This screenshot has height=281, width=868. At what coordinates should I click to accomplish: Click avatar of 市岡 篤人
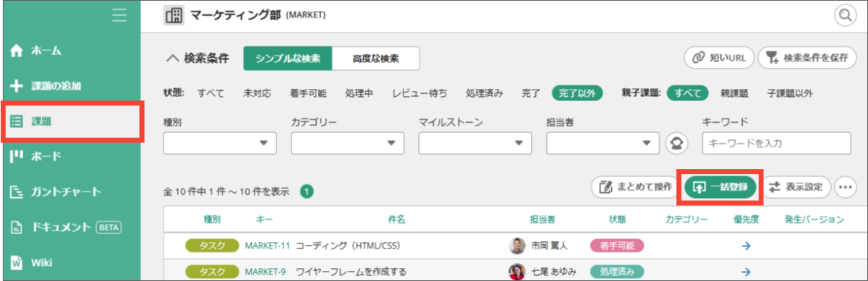pyautogui.click(x=516, y=246)
